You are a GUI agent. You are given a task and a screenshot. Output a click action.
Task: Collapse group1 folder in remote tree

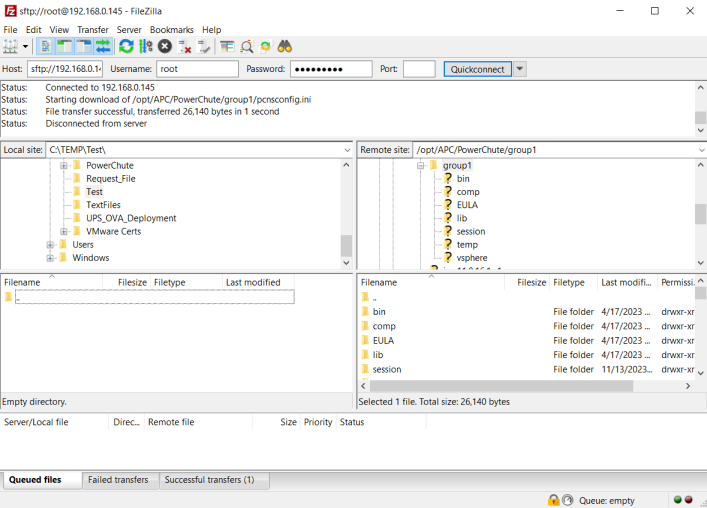tap(420, 166)
